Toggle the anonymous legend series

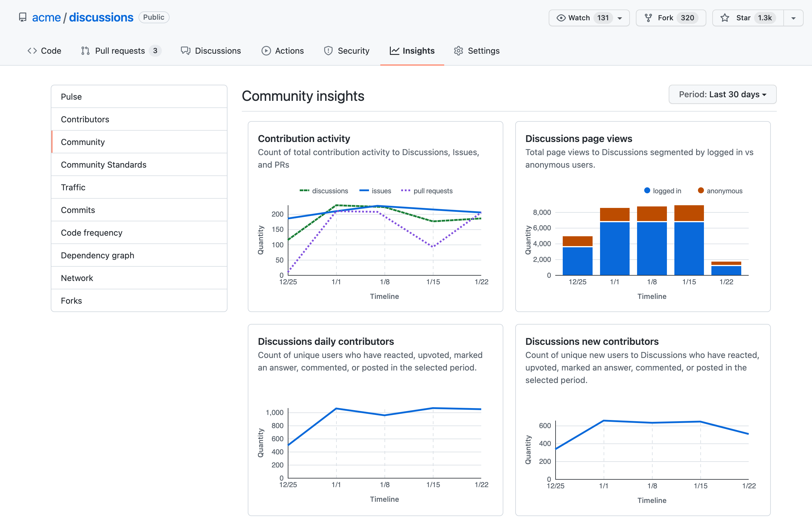point(720,191)
